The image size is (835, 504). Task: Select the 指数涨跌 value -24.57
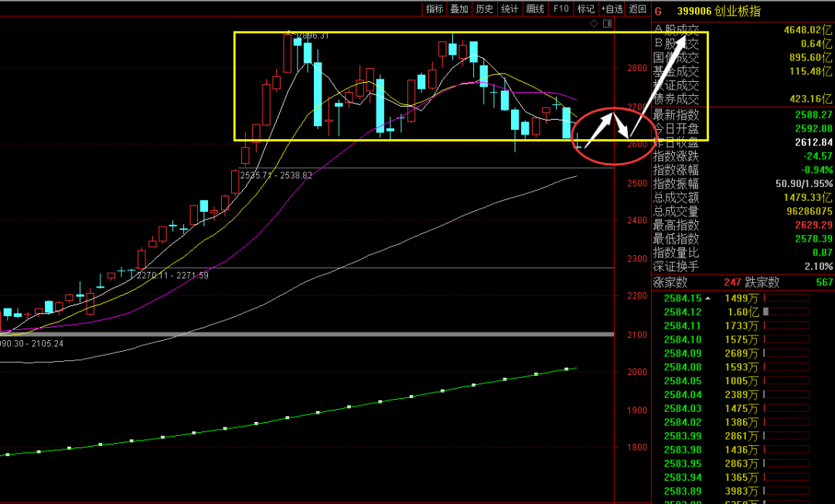coord(817,156)
